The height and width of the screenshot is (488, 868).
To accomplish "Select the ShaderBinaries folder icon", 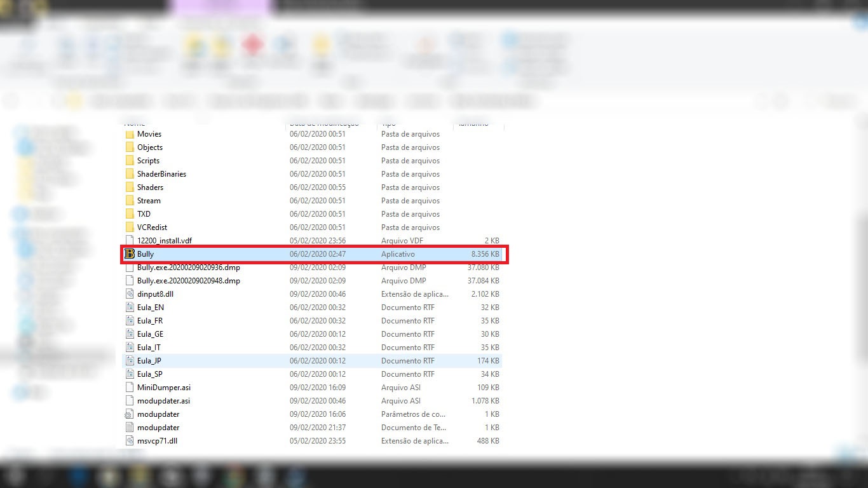I will tap(130, 174).
